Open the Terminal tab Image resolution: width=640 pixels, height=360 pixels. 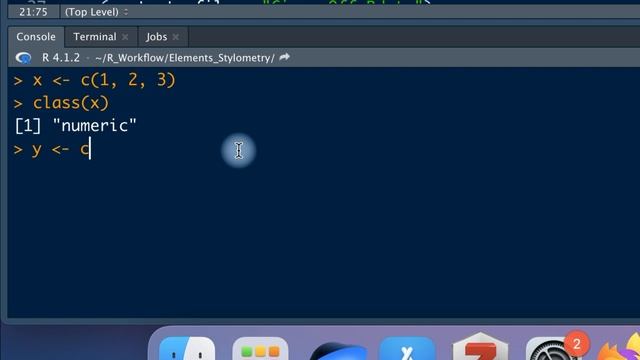coord(95,37)
